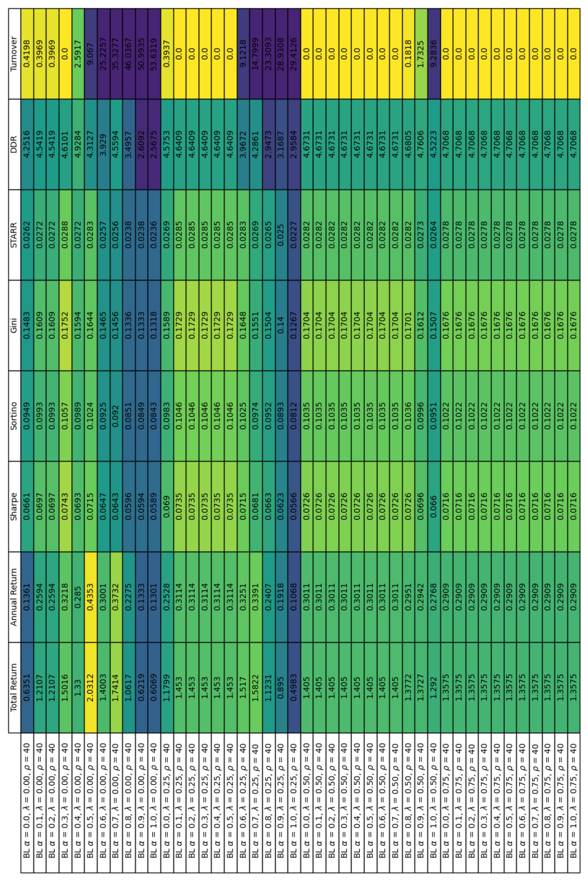Click STARR cell 0.0227

pyautogui.click(x=294, y=235)
